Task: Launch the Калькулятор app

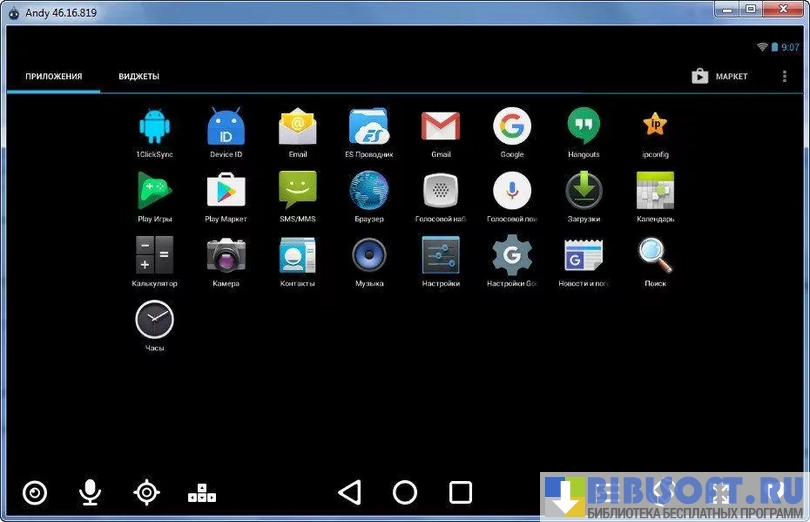Action: coord(154,256)
